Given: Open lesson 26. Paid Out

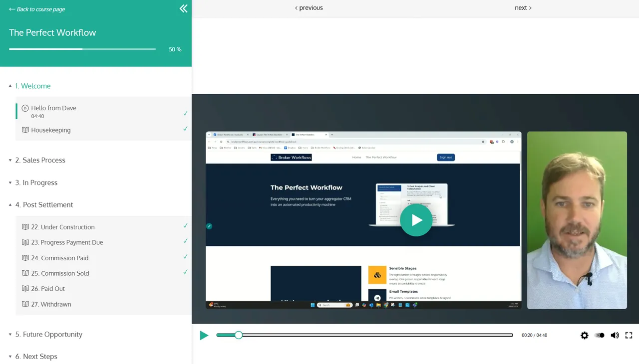Looking at the screenshot, I should click(103, 288).
